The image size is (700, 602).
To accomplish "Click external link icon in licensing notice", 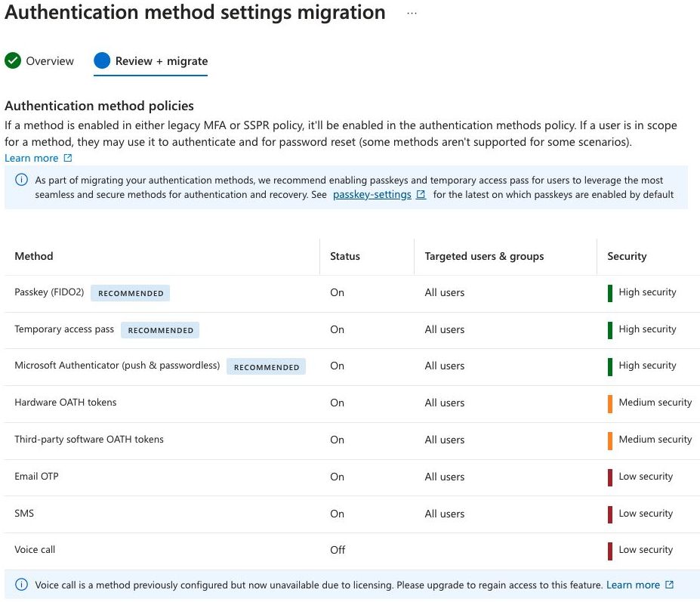I will (x=669, y=585).
